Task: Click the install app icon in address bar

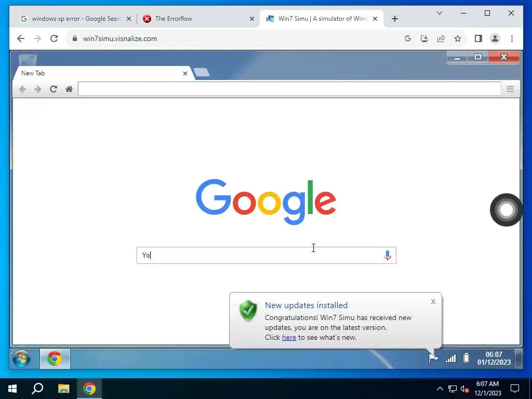Action: 424,38
